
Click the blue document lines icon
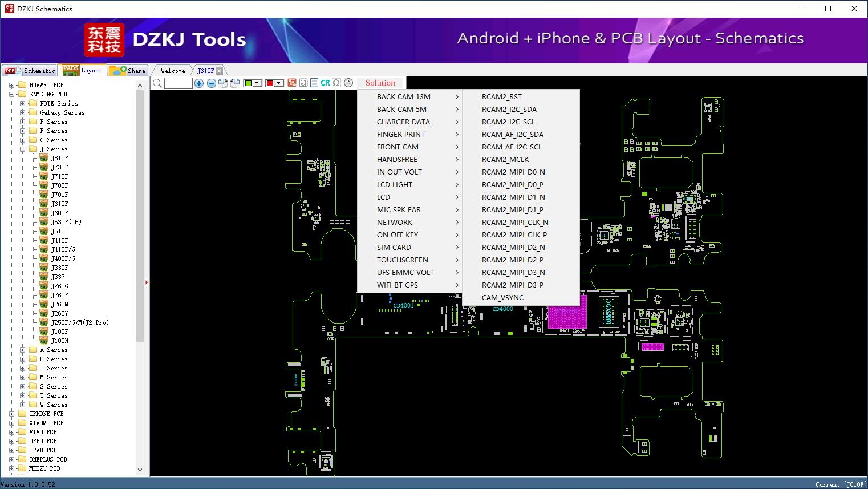(314, 83)
